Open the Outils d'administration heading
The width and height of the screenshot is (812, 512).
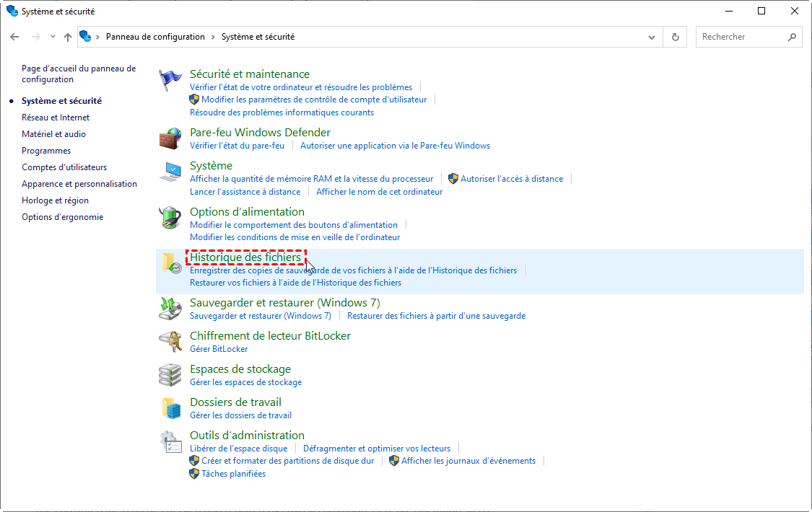point(247,435)
